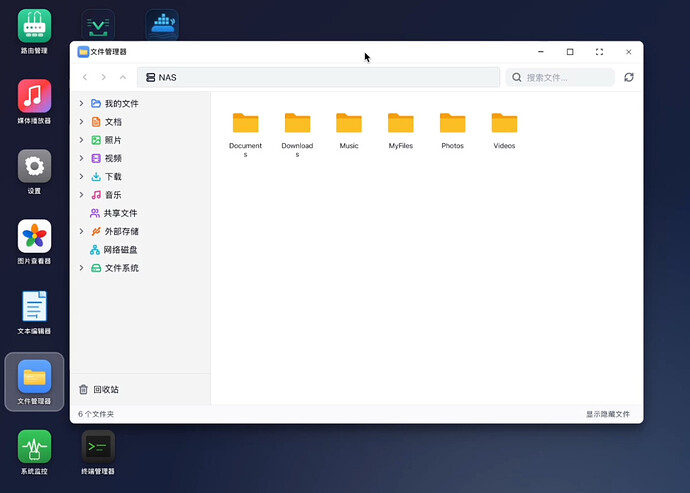This screenshot has height=493, width=690.
Task: Navigate up with the up arrow
Action: click(123, 77)
